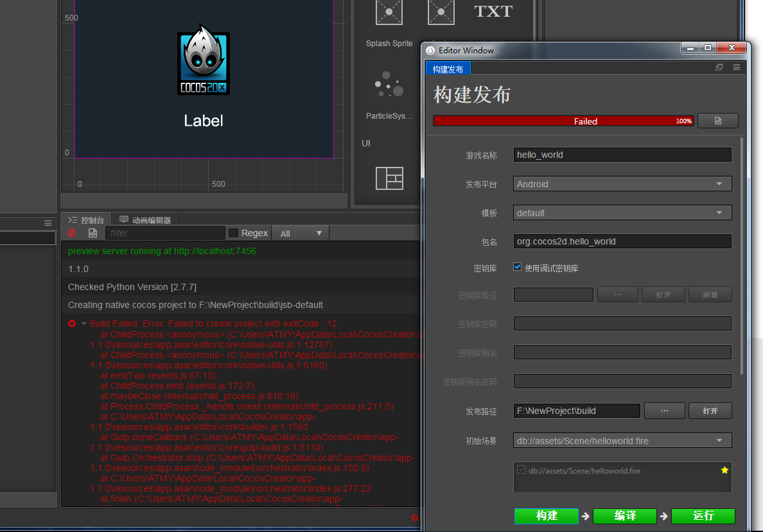763x532 pixels.
Task: Choose the TXT label node icon
Action: click(493, 11)
